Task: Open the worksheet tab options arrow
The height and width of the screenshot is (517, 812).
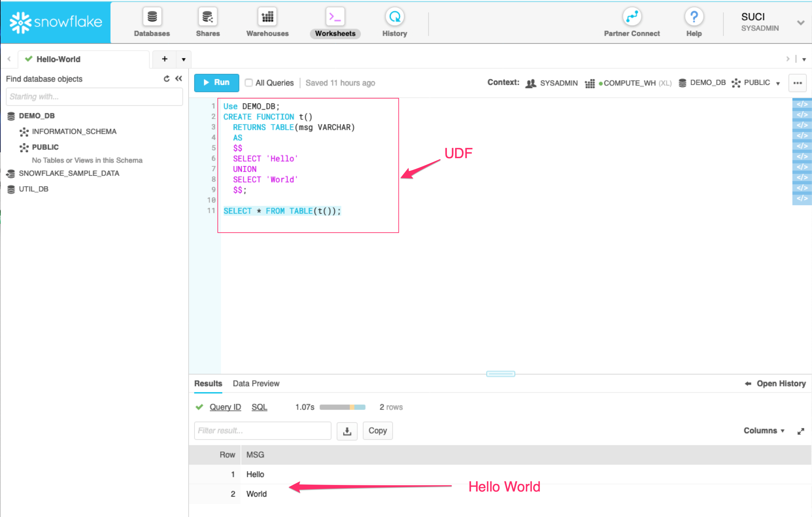Action: (183, 59)
